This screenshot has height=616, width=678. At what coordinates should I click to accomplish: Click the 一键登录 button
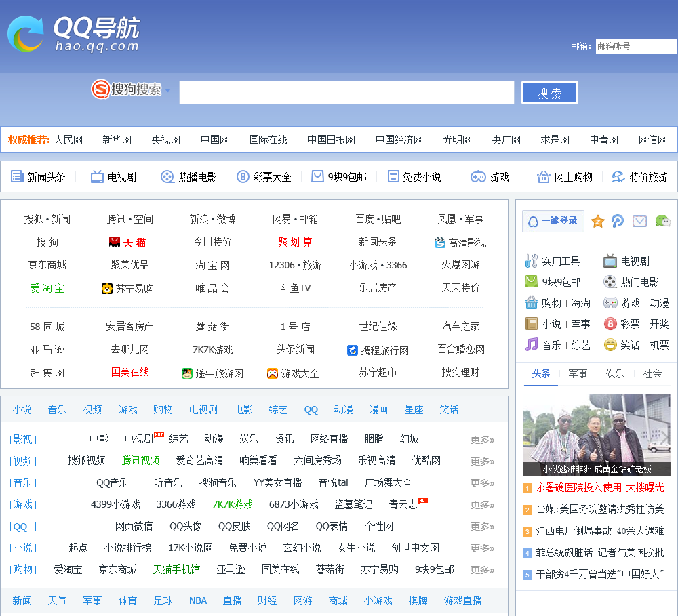pyautogui.click(x=553, y=221)
